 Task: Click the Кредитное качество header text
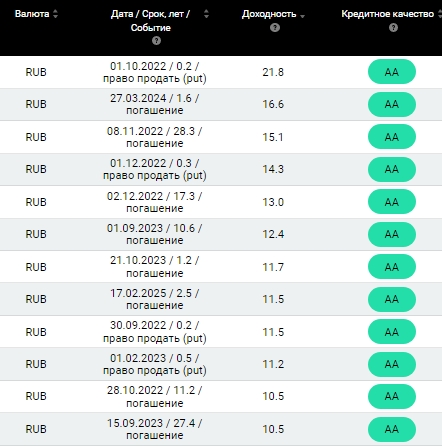coord(388,14)
